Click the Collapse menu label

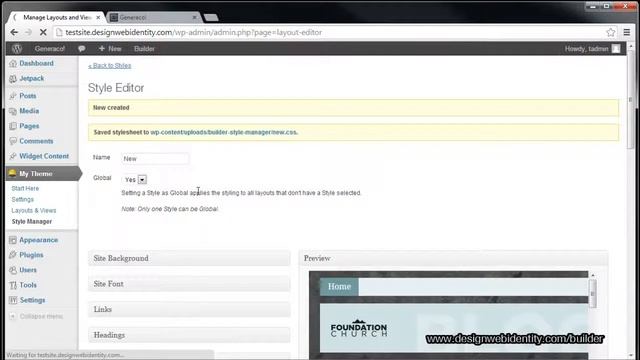tap(41, 316)
